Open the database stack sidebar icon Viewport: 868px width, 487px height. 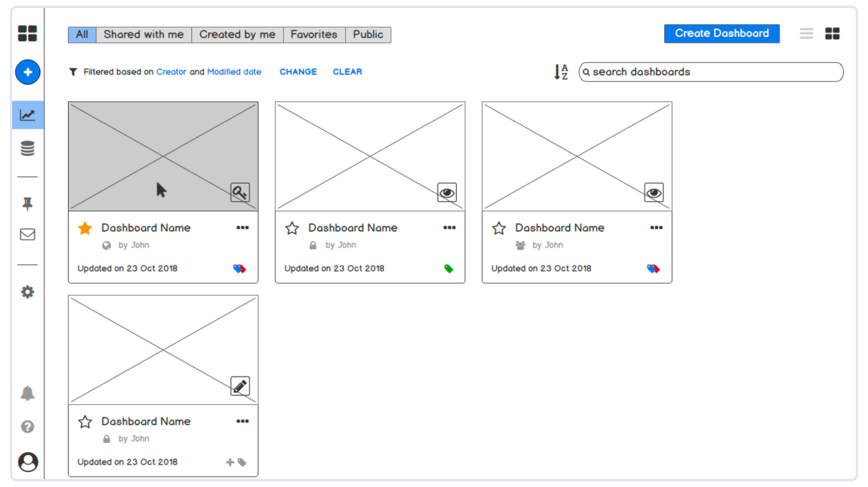pos(27,148)
